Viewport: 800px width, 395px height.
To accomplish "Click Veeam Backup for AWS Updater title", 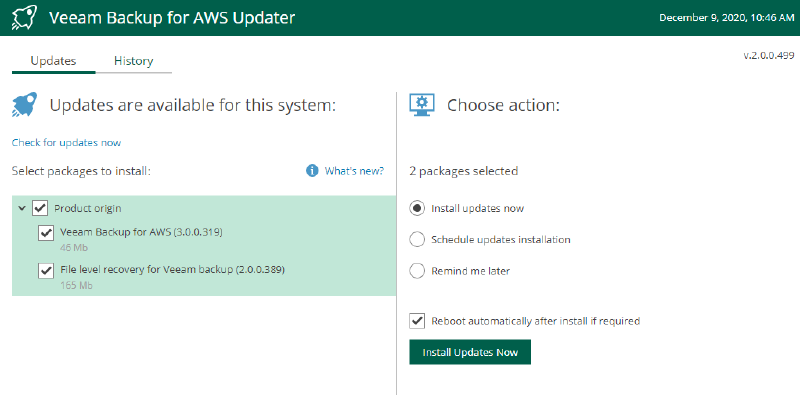I will 172,18.
